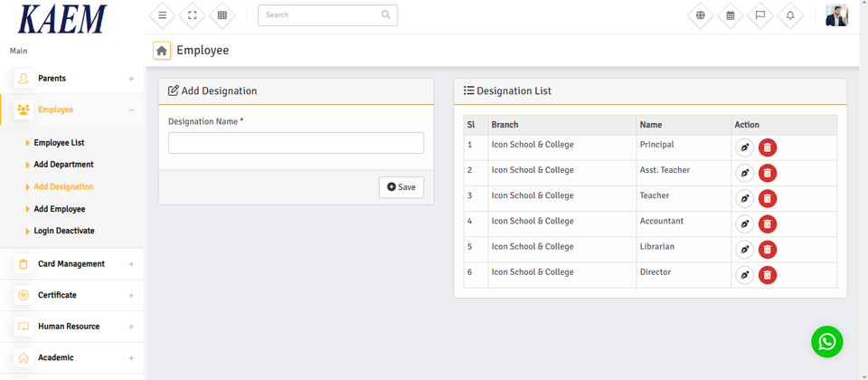Open the calendar icon in header
This screenshot has height=380, width=868.
(731, 15)
